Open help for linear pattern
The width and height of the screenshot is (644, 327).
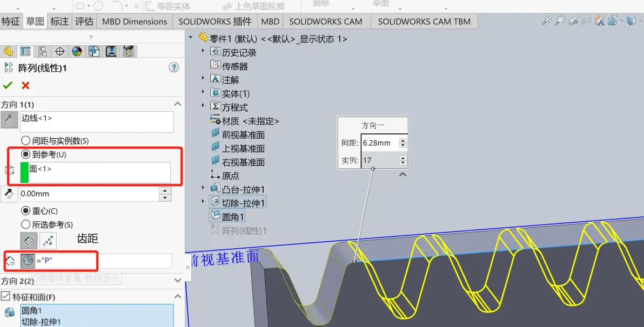pos(174,67)
